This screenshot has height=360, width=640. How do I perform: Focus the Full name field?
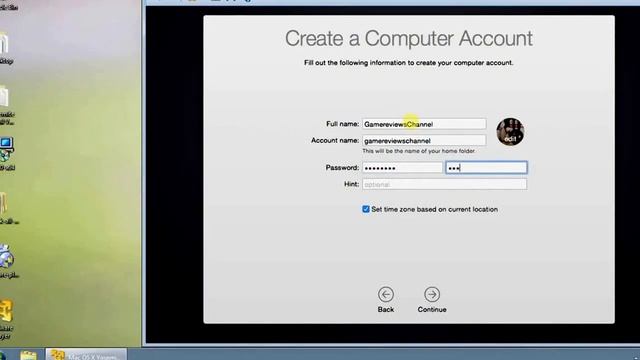coord(424,124)
